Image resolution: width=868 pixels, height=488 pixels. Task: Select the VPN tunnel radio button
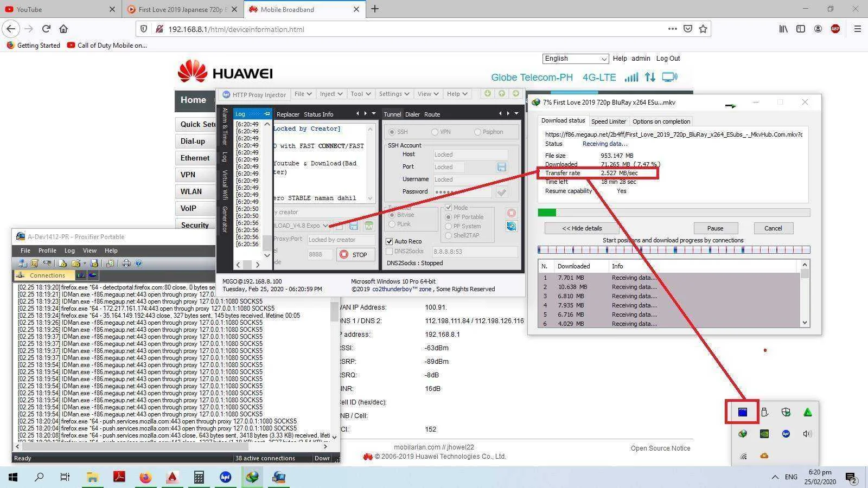(x=435, y=132)
